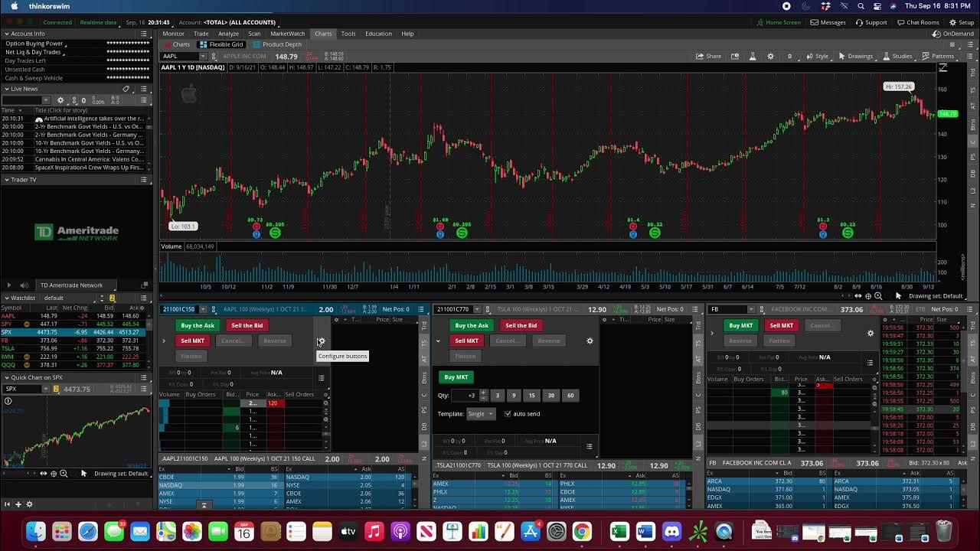Viewport: 980px width, 551px height.
Task: Open the 211001C770 symbol dropdown
Action: click(476, 309)
